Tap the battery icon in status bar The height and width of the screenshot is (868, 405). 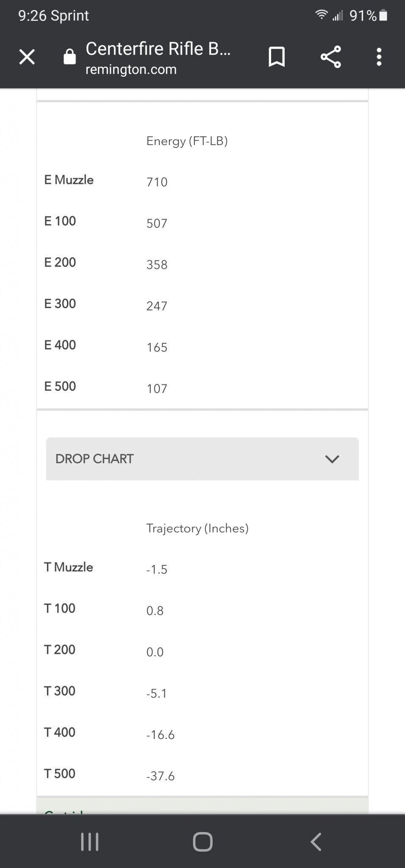383,16
